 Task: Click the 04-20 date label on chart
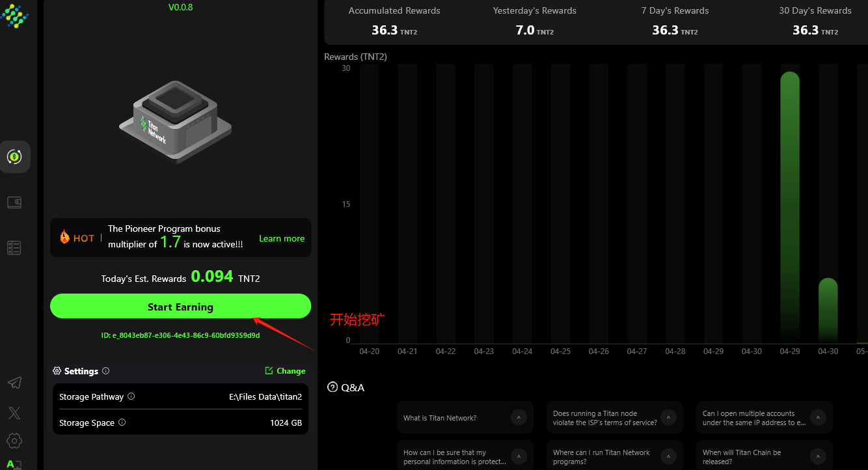(369, 352)
